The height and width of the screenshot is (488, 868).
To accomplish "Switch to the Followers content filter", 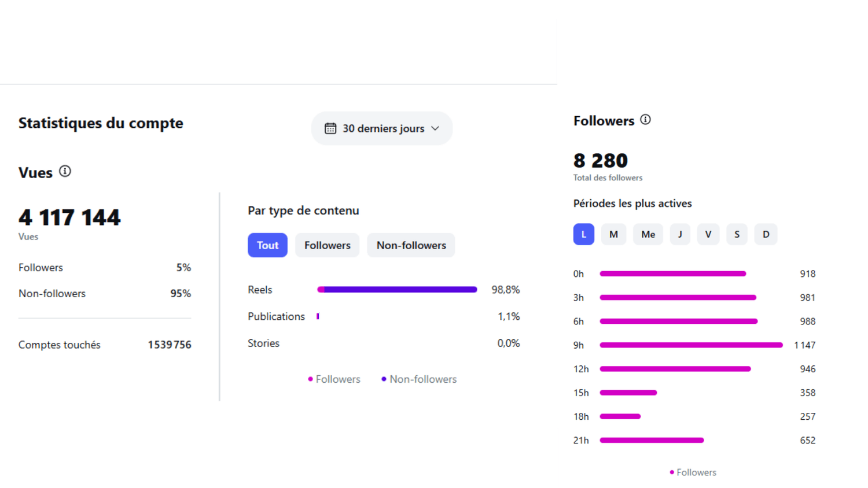I will (x=328, y=245).
